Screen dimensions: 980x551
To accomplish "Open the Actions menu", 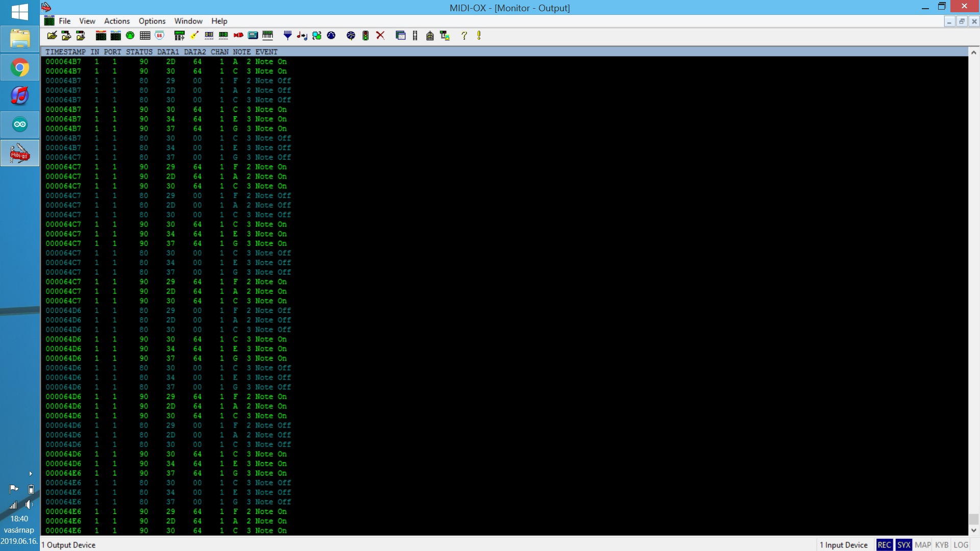I will (x=117, y=21).
